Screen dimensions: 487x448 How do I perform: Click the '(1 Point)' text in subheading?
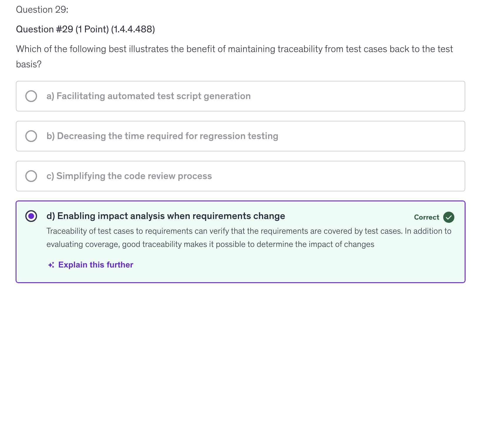point(92,29)
